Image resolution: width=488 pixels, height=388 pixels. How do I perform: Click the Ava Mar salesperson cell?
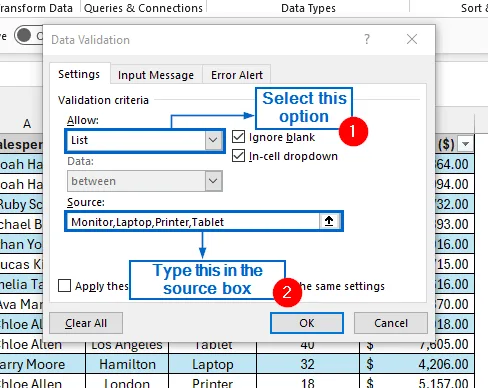21,304
